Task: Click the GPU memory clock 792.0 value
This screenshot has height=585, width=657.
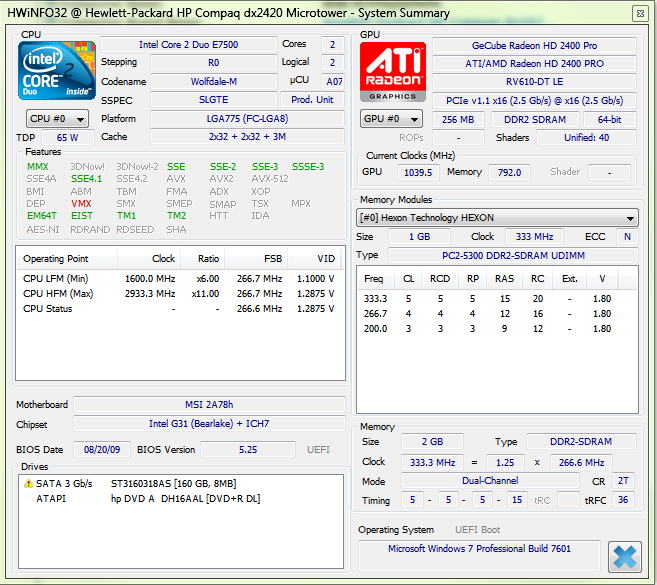Action: point(509,173)
